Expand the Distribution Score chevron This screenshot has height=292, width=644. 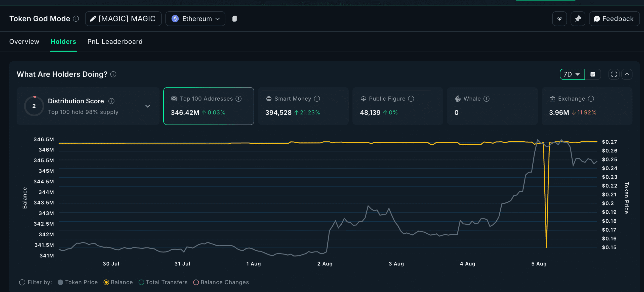pos(148,106)
